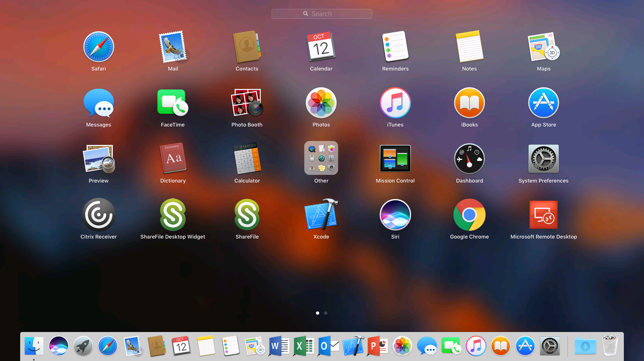Open Mail from the Dock
Viewport: 644px width, 361px height.
[133, 346]
